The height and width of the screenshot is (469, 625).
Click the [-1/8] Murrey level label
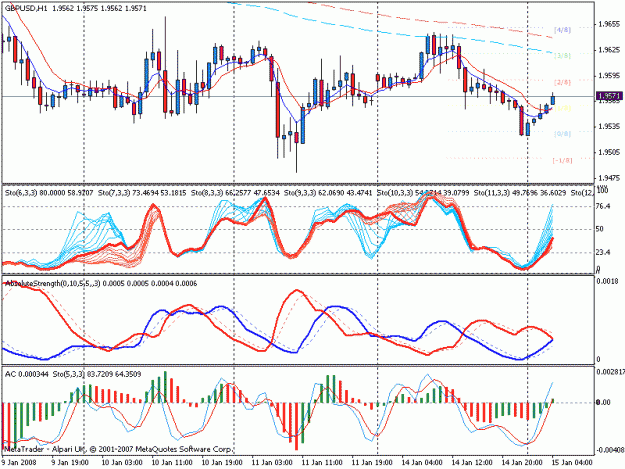pos(562,161)
